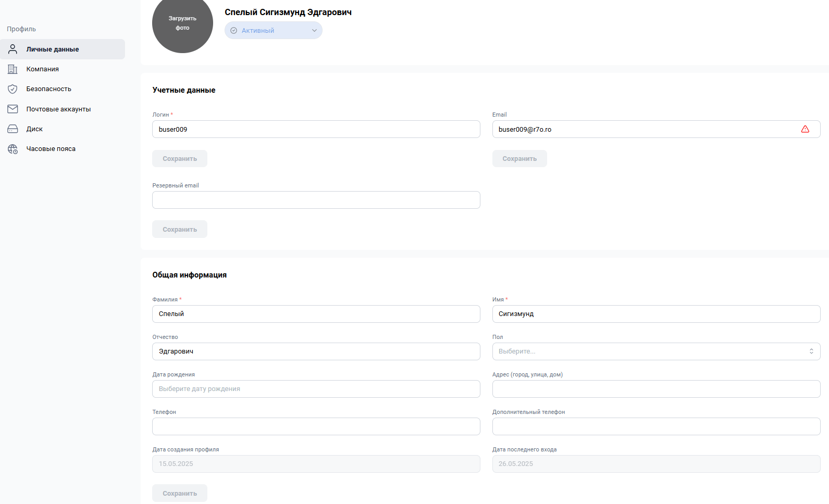
Task: Click the Учетные данные section heading
Action: [x=184, y=90]
